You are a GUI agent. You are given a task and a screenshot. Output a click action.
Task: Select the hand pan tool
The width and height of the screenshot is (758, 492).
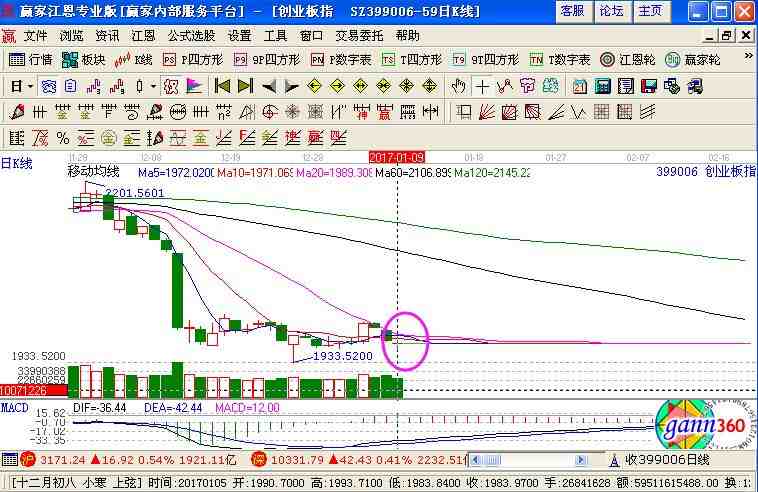(461, 86)
